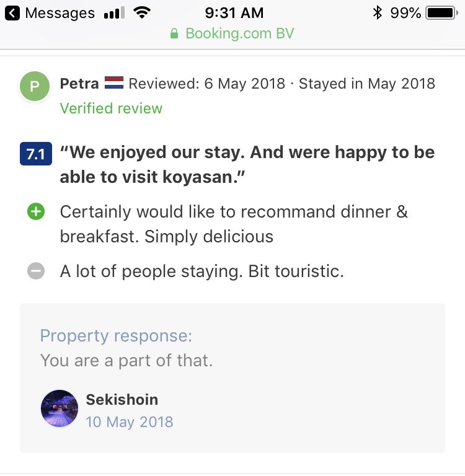Tap Petra's green avatar circle

pos(35,86)
